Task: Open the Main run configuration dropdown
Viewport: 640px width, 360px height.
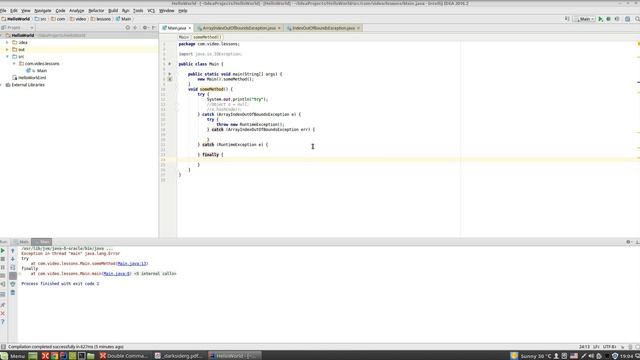Action: click(x=584, y=19)
